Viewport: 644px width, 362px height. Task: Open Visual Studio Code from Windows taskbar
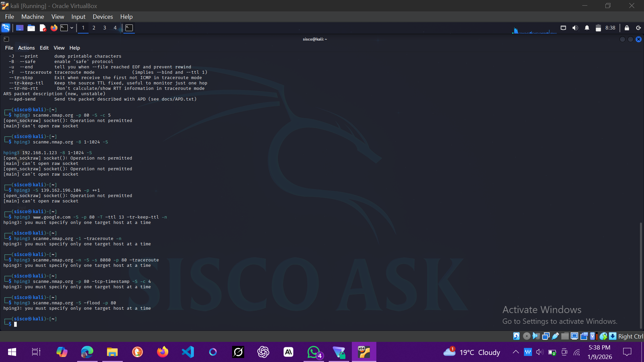click(188, 352)
